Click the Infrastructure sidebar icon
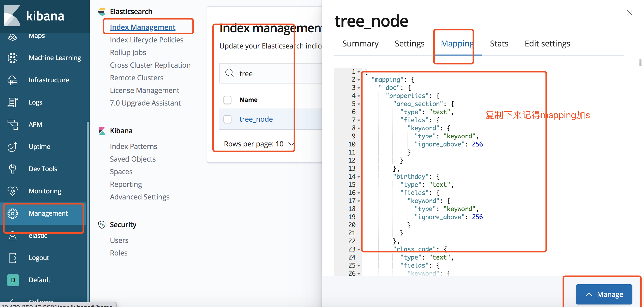This screenshot has height=307, width=644. tap(13, 80)
